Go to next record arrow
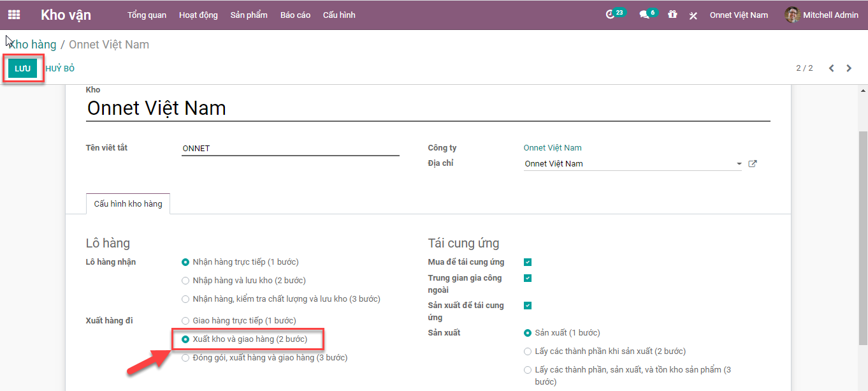The width and height of the screenshot is (868, 391). tap(849, 68)
